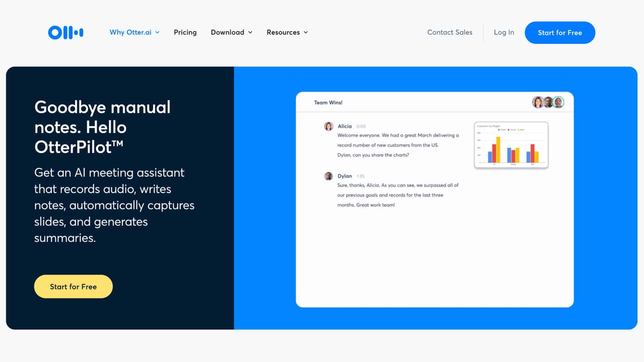Image resolution: width=644 pixels, height=362 pixels.
Task: Click the 'Goodbye manual notes' headline
Action: 102,127
